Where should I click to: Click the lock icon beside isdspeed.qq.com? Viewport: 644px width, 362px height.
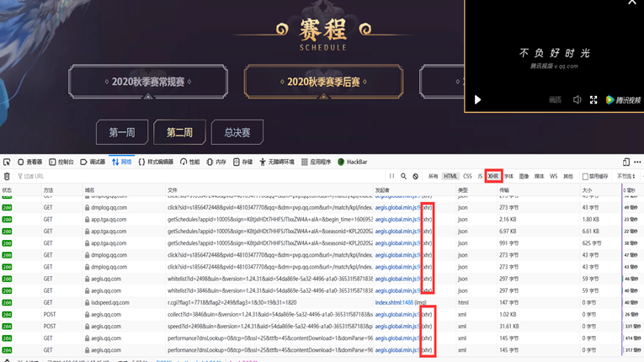[87, 302]
